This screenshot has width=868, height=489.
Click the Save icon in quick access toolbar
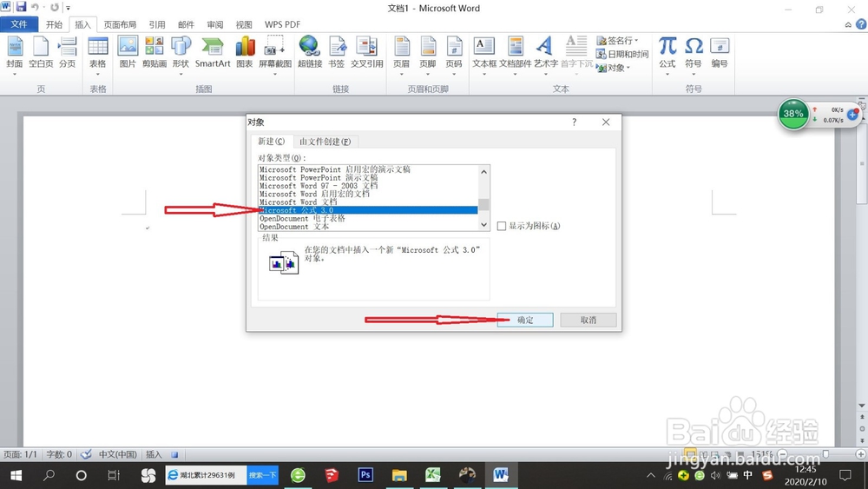(x=21, y=7)
